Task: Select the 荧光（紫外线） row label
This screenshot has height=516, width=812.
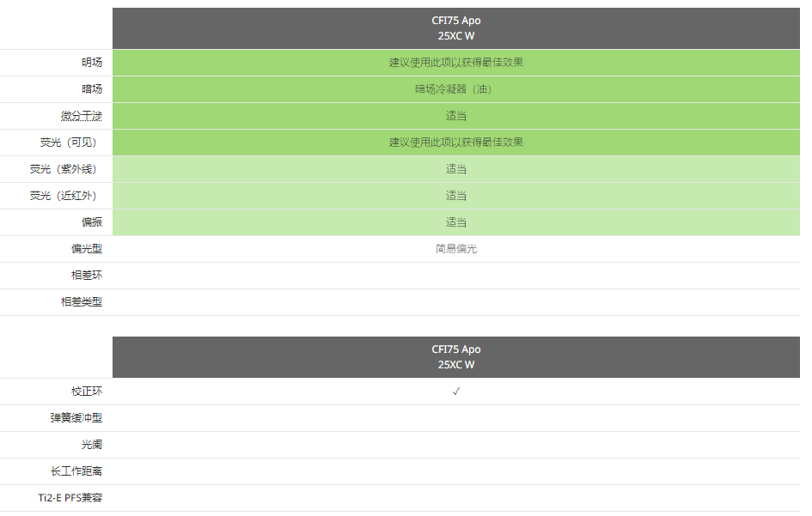Action: [x=66, y=169]
